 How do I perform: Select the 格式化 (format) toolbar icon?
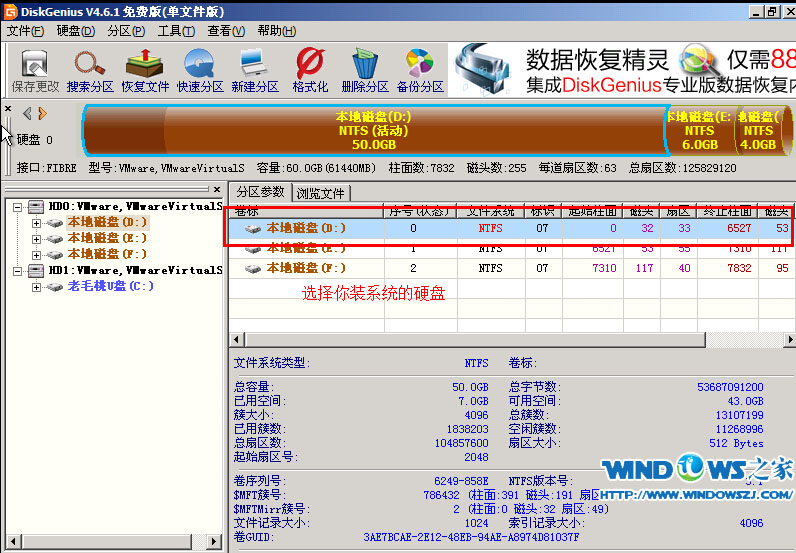point(310,71)
